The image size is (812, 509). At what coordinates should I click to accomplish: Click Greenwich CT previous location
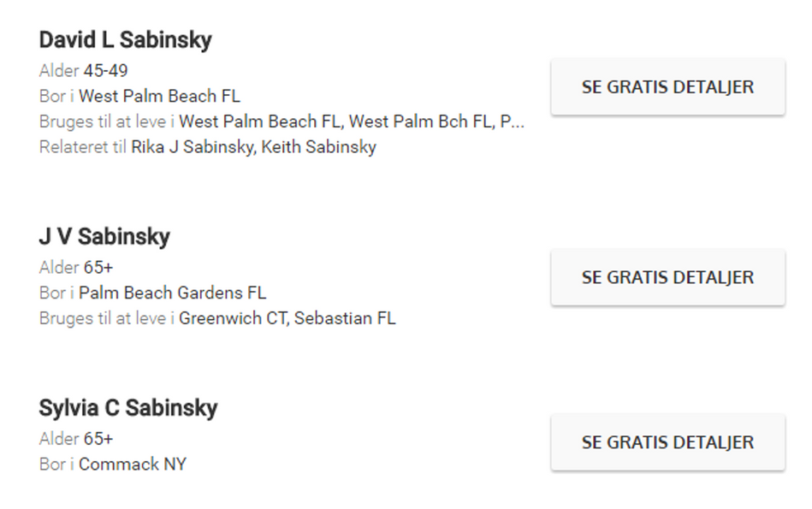(233, 318)
